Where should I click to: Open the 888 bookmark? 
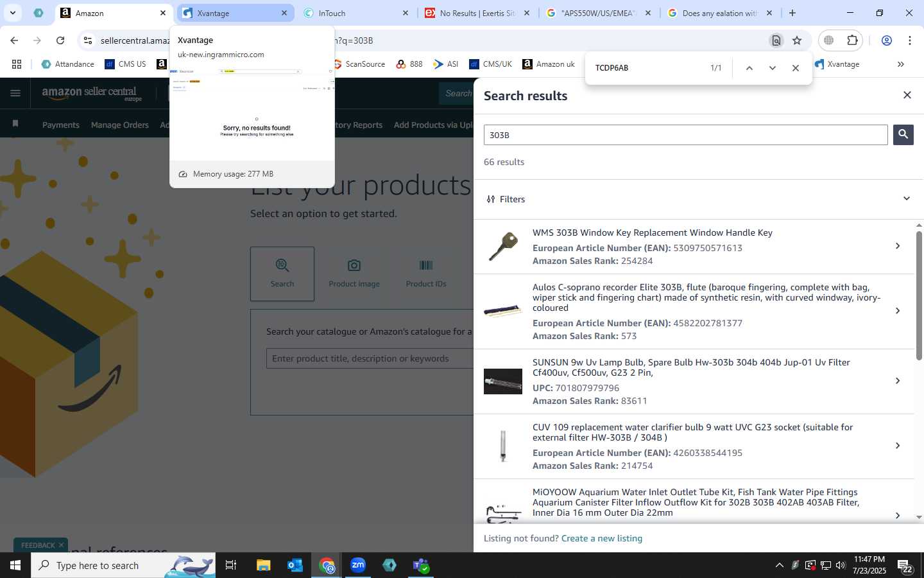(409, 64)
